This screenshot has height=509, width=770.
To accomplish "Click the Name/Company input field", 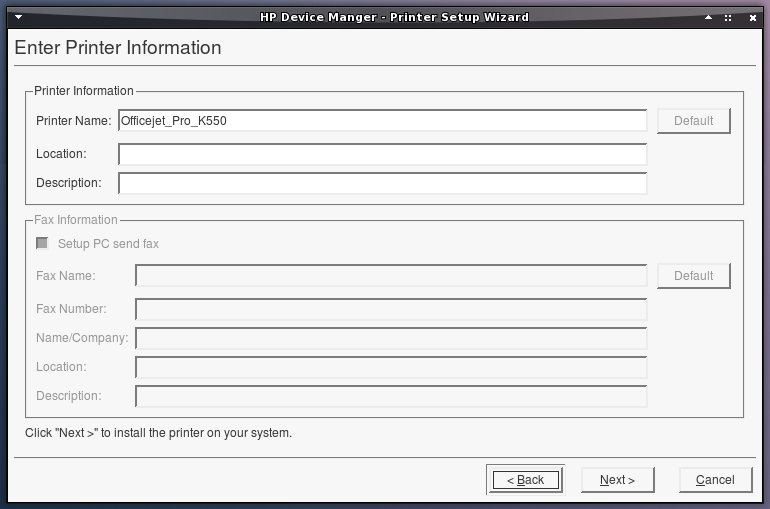I will click(391, 338).
